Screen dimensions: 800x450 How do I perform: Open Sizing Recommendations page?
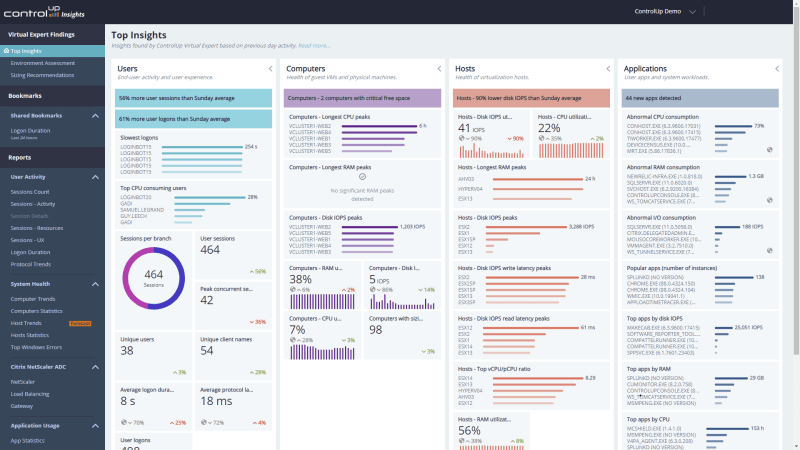[42, 76]
